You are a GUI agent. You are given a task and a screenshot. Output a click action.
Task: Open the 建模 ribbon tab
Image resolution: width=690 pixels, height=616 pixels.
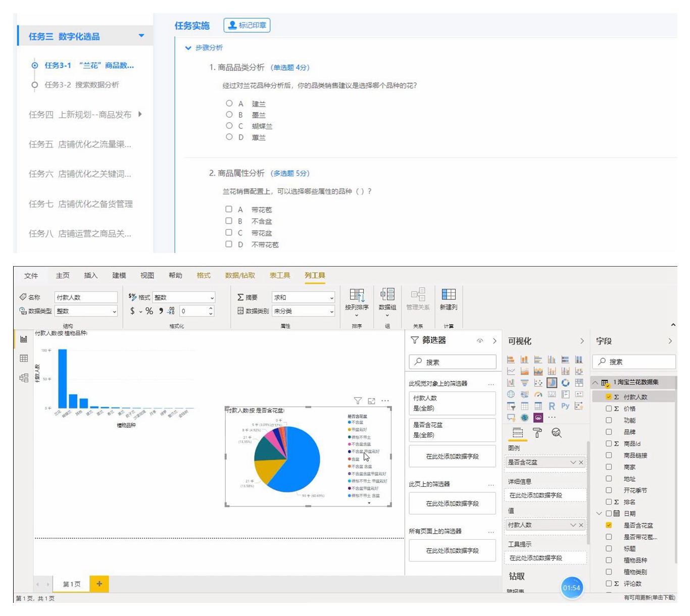coord(119,275)
